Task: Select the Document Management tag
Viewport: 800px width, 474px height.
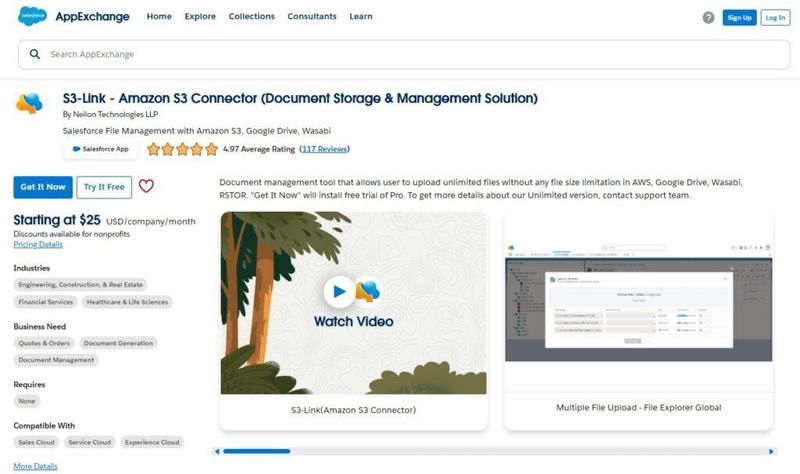Action: [56, 360]
